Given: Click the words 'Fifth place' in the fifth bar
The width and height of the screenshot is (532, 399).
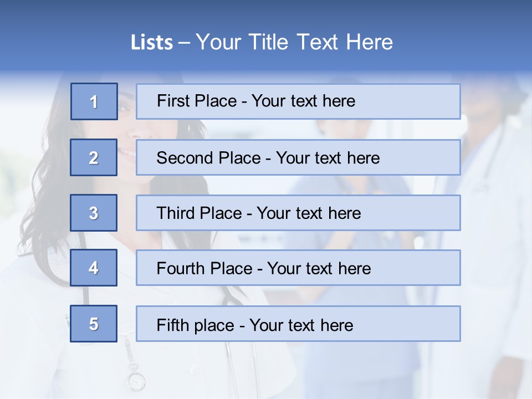Looking at the screenshot, I should coord(196,325).
